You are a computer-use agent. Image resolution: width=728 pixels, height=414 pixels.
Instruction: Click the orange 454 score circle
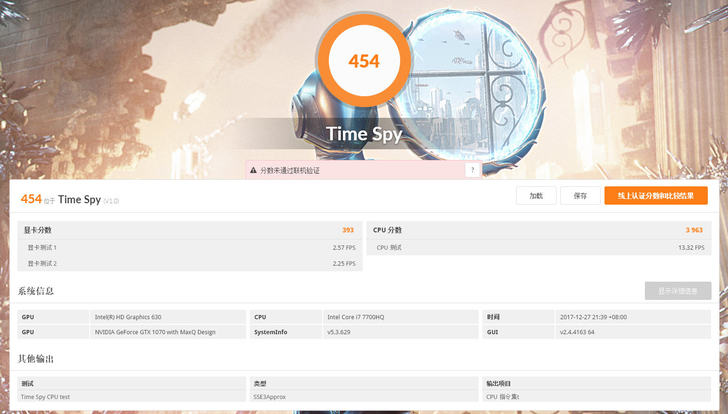(x=364, y=61)
